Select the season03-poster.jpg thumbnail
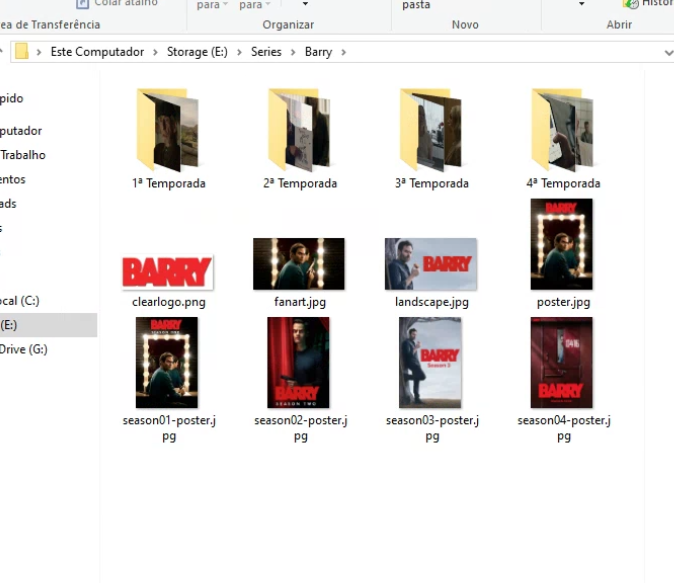This screenshot has width=674, height=583. (x=430, y=362)
